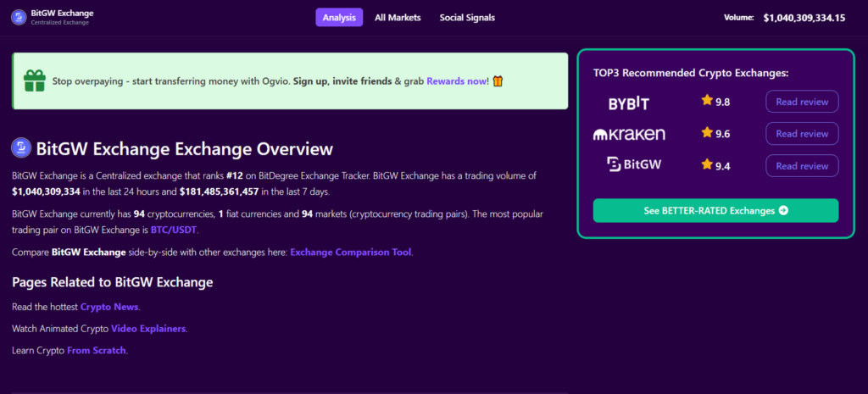Click the star icon beside 9.4 rating
The width and height of the screenshot is (868, 394).
706,165
